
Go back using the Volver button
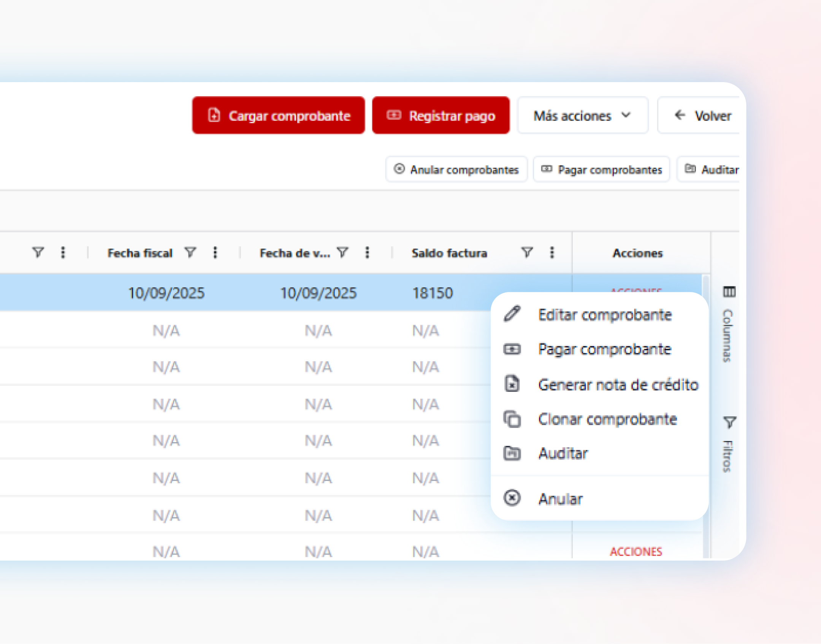click(x=702, y=116)
